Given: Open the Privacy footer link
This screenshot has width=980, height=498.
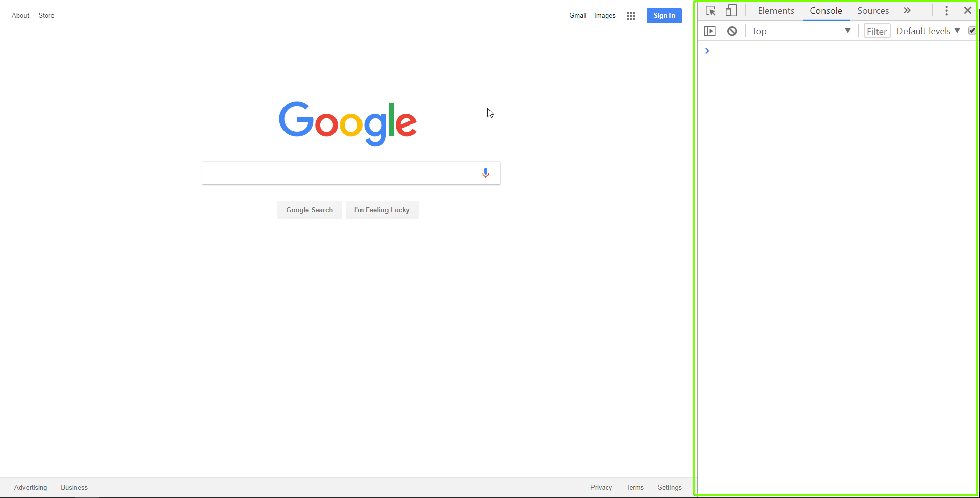Looking at the screenshot, I should [601, 488].
